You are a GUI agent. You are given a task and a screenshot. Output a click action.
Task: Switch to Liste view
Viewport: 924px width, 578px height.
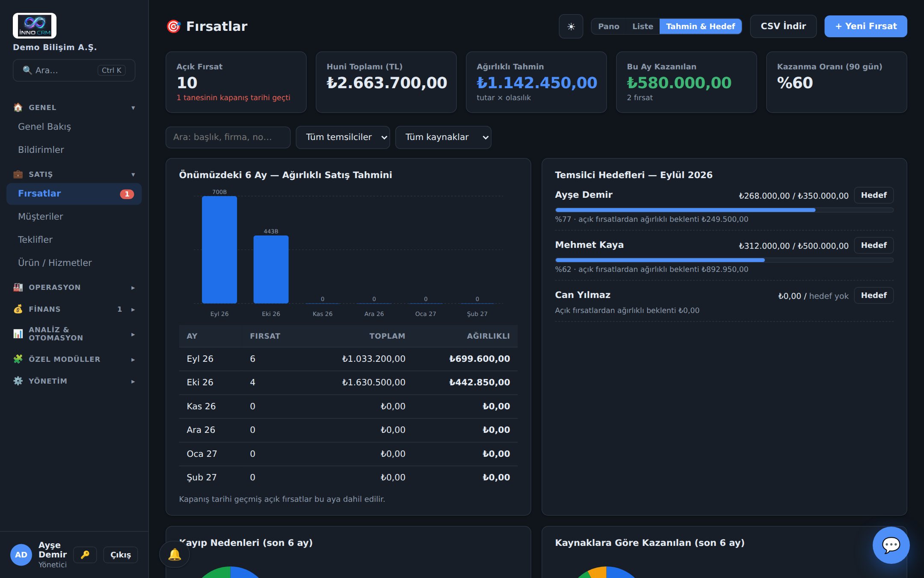click(643, 27)
